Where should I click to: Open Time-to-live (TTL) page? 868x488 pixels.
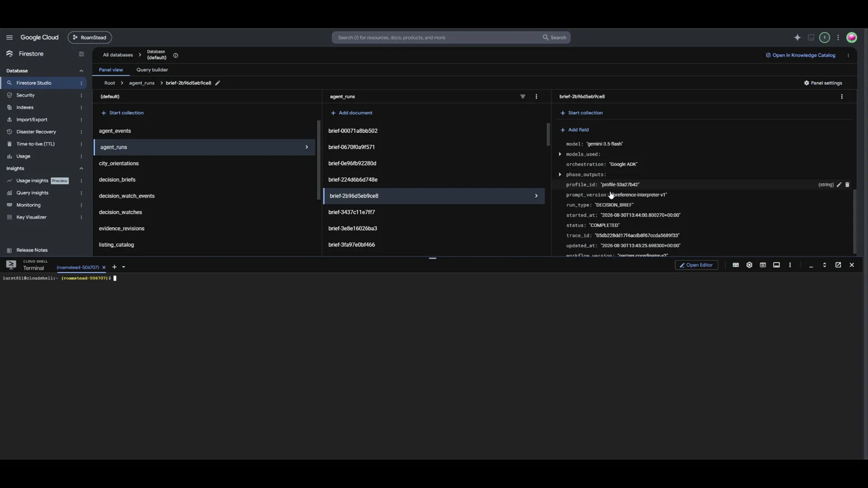(x=35, y=144)
